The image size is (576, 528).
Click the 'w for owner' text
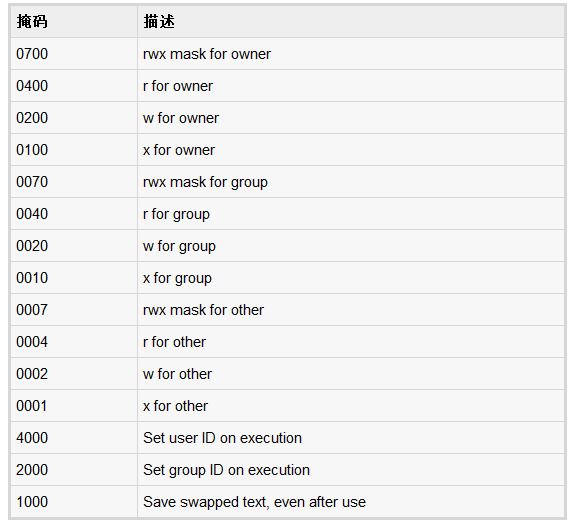tap(181, 118)
